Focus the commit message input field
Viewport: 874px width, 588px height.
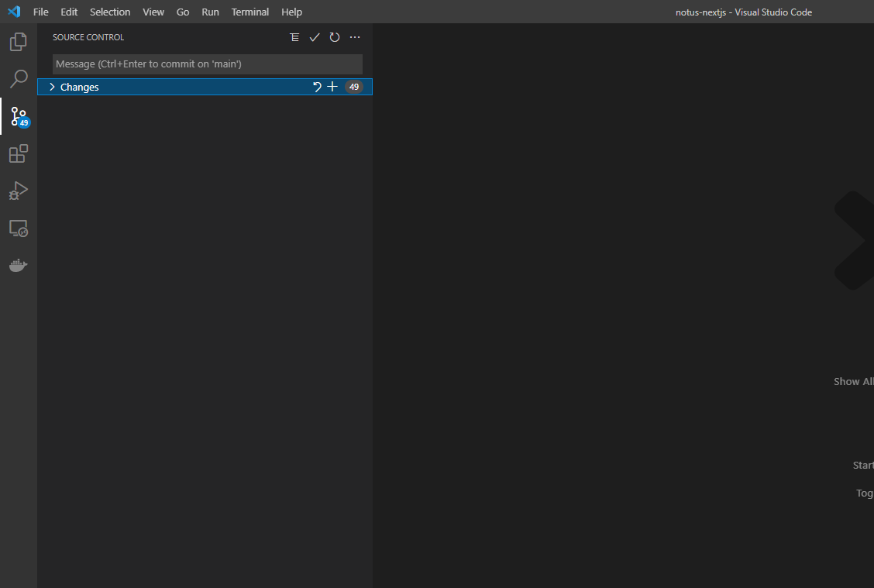(208, 64)
